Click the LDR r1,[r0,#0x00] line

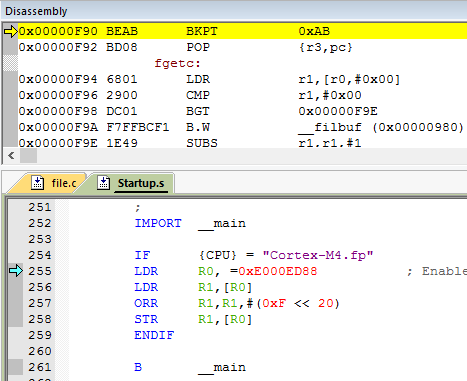209,79
